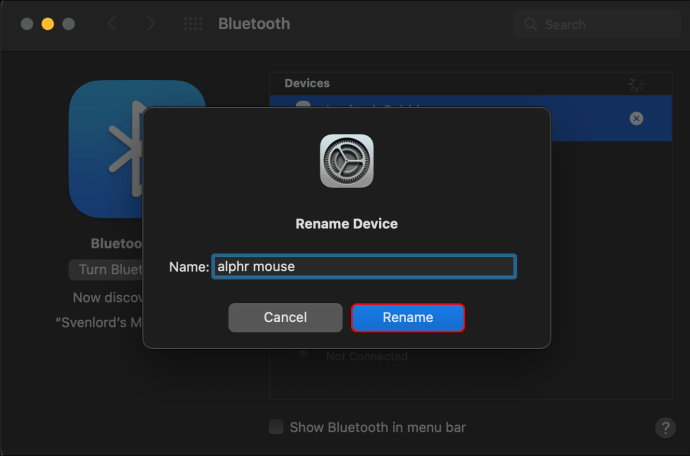
Task: Enable Show Bluetooth in menu bar checkbox
Action: 276,427
